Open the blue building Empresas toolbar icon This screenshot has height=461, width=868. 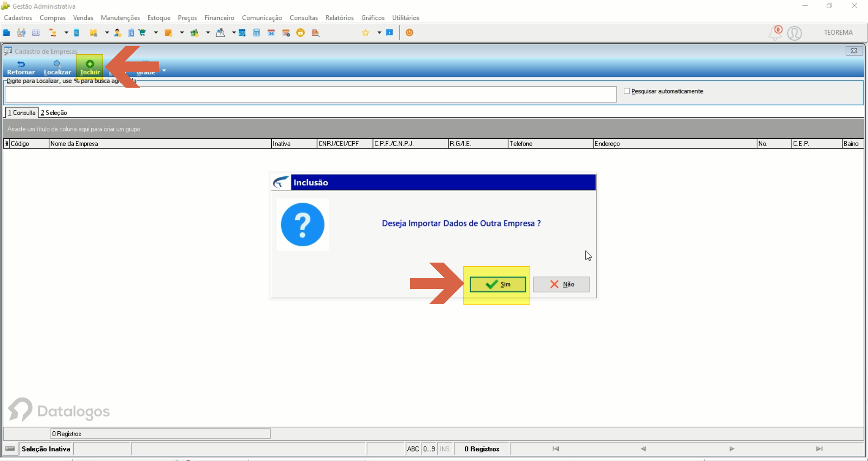coord(7,33)
